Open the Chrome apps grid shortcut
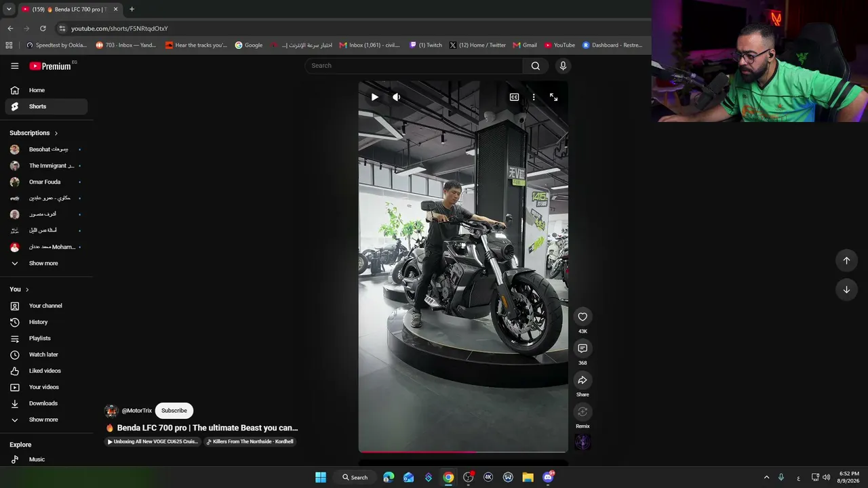The width and height of the screenshot is (868, 488). click(x=9, y=45)
